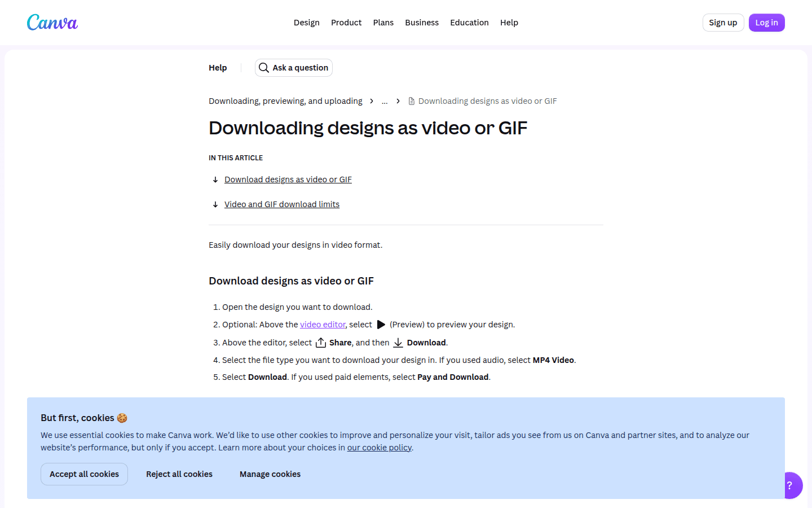Viewport: 812px width, 508px height.
Task: Open the Plans menu
Action: pyautogui.click(x=383, y=23)
